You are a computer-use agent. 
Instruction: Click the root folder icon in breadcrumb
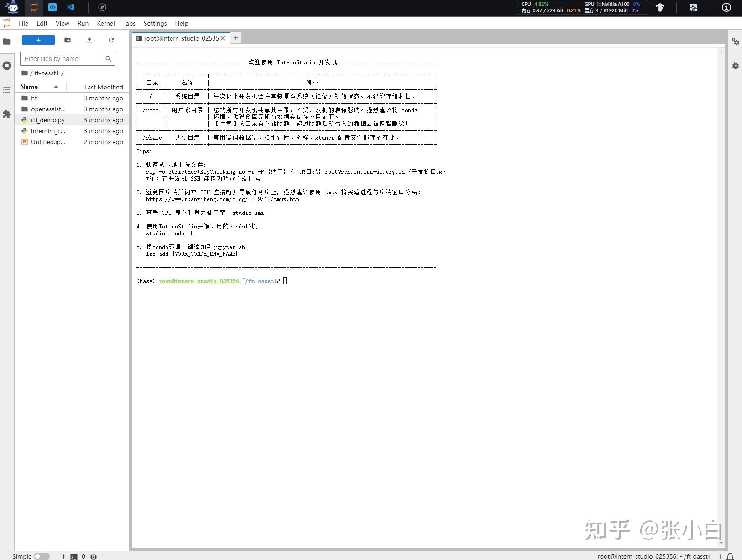point(25,73)
